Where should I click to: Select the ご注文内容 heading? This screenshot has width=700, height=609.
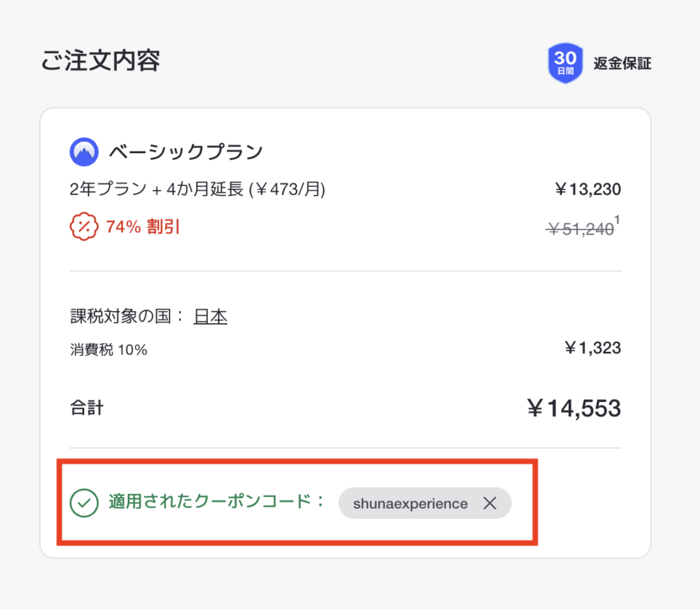click(99, 61)
